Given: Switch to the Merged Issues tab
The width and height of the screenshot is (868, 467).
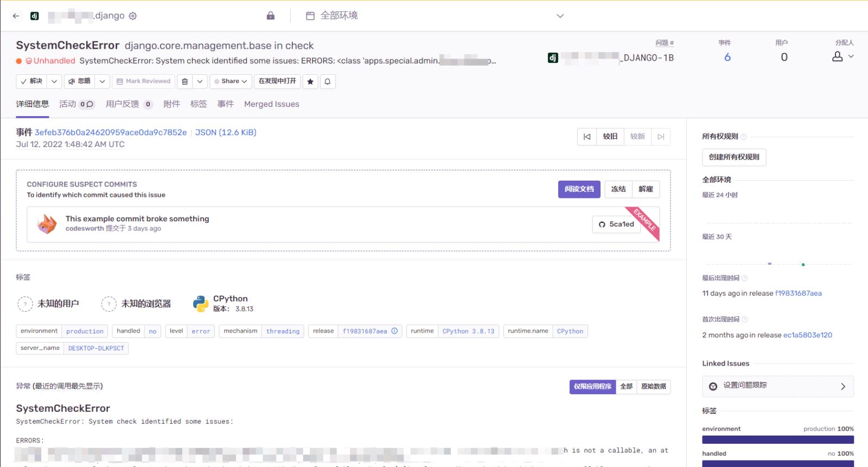Looking at the screenshot, I should point(271,104).
